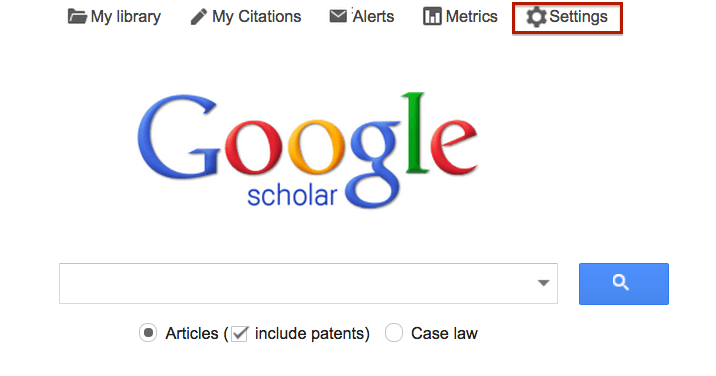Image resolution: width=716 pixels, height=376 pixels.
Task: Click the lowercase scholar wordmark
Action: click(292, 196)
